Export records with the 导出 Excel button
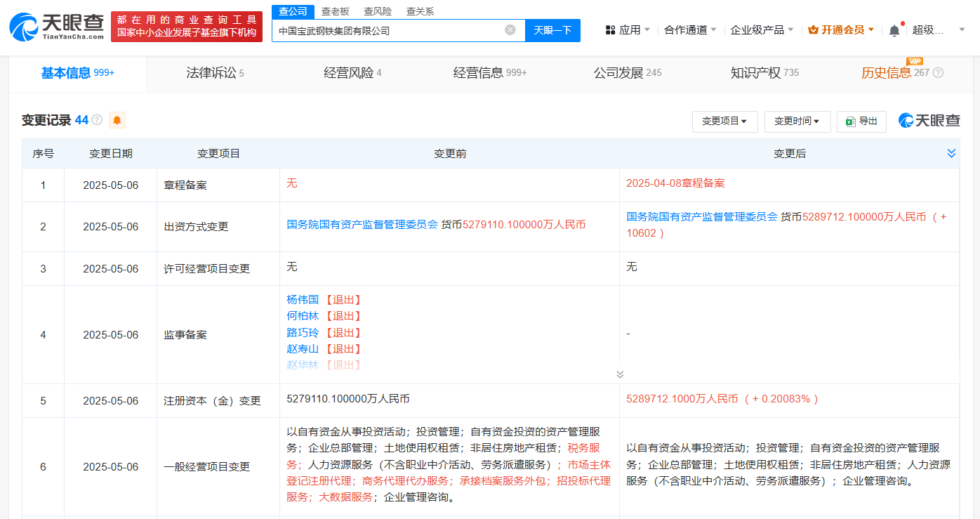980x519 pixels. point(861,121)
